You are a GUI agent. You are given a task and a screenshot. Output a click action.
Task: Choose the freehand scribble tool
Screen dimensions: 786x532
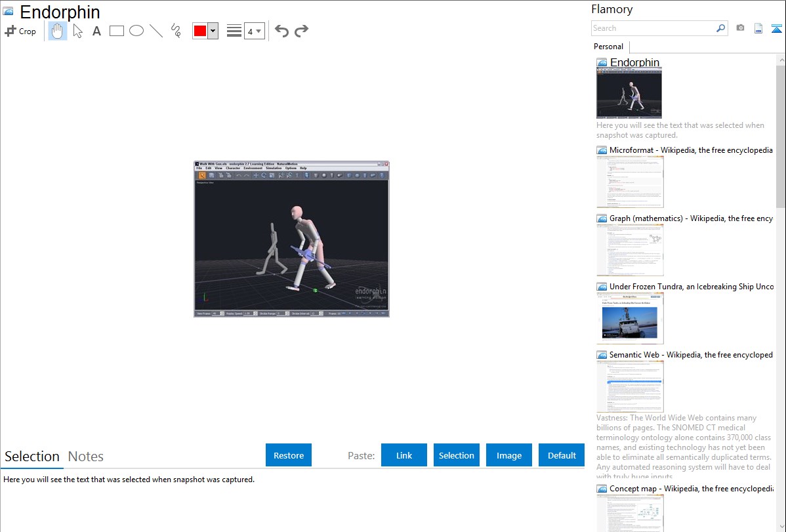[176, 31]
